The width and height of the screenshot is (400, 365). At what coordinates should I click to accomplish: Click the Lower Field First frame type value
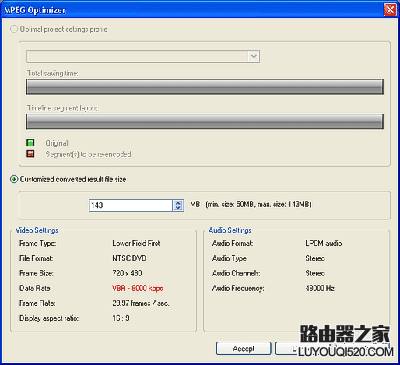tap(136, 243)
